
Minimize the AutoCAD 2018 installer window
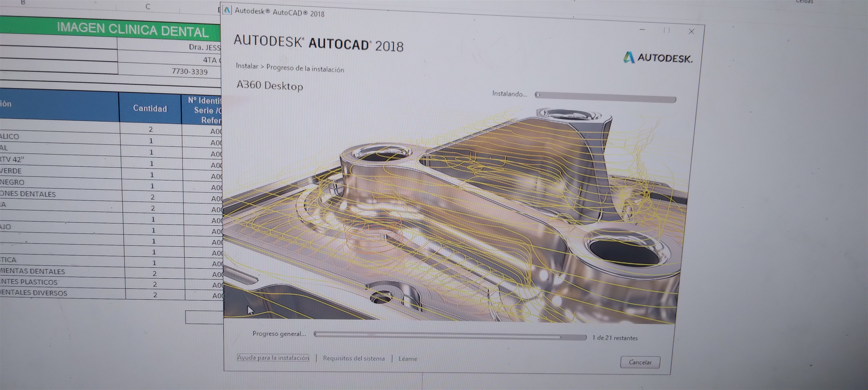click(642, 30)
